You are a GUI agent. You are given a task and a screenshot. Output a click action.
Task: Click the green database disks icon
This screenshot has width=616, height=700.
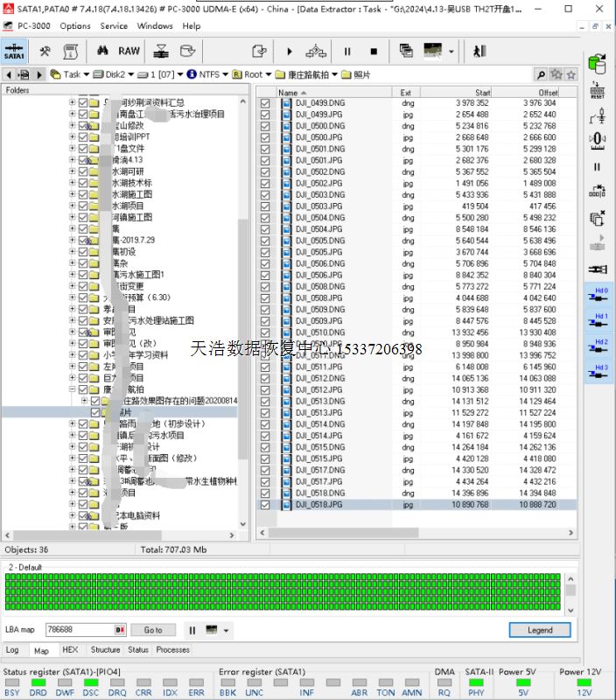pyautogui.click(x=598, y=64)
